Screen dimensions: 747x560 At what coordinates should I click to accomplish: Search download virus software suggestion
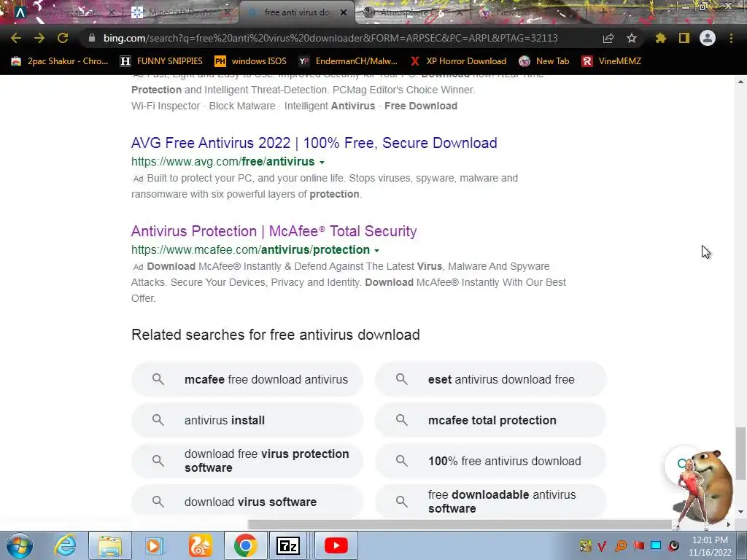pos(247,502)
